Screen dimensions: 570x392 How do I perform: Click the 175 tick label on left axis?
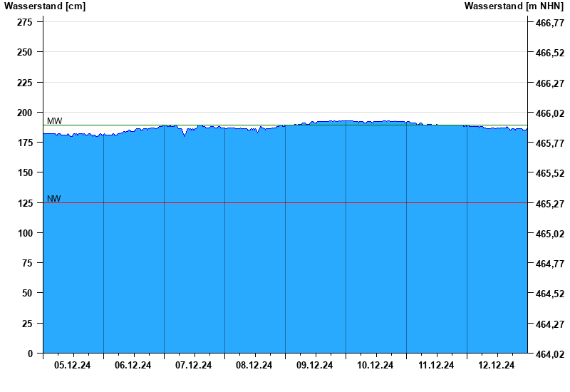[x=25, y=143]
